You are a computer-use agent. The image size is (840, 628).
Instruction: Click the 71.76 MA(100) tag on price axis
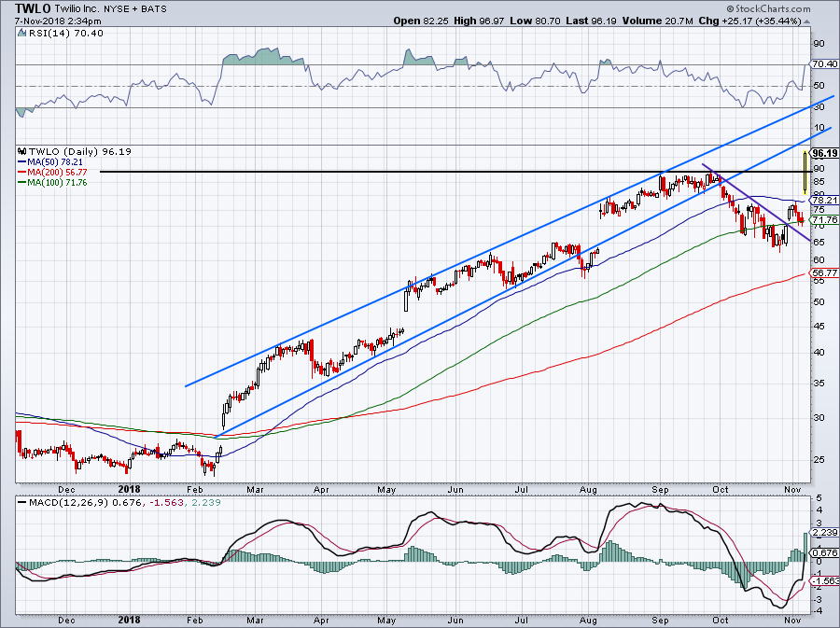click(x=824, y=220)
